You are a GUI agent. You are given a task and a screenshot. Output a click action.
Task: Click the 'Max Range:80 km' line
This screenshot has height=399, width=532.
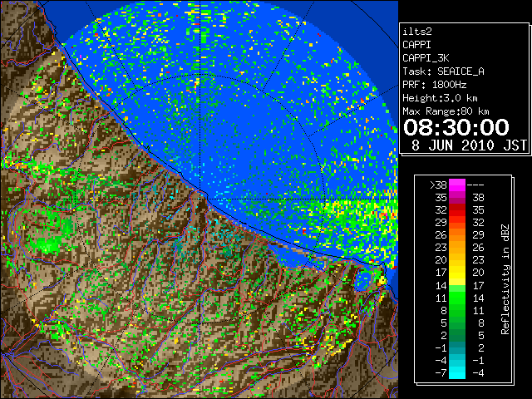click(446, 111)
